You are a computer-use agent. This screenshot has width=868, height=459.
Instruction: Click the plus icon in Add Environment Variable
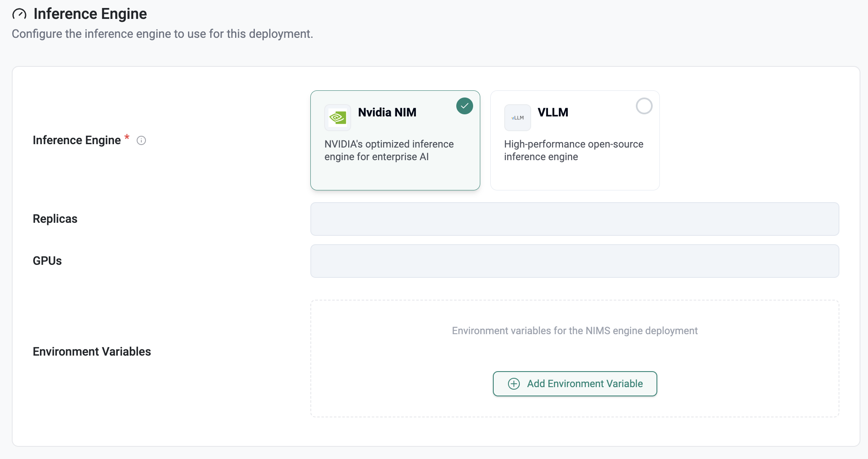pos(514,384)
